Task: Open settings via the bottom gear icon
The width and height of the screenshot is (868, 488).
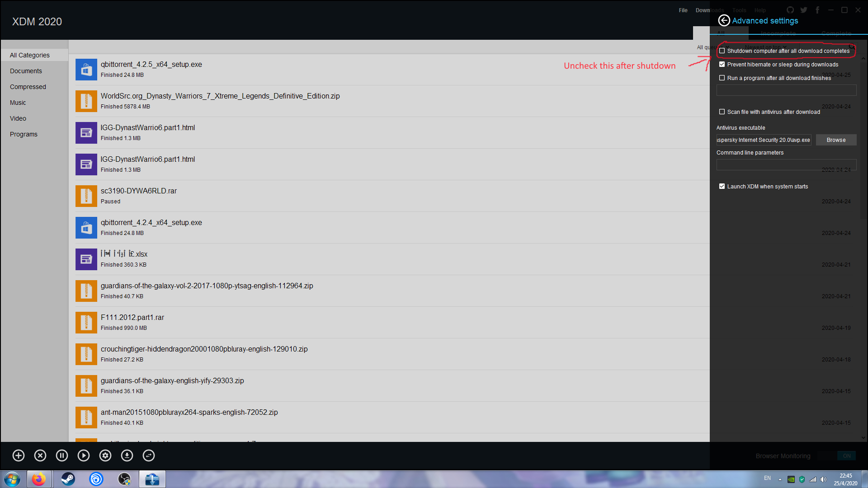Action: click(105, 455)
